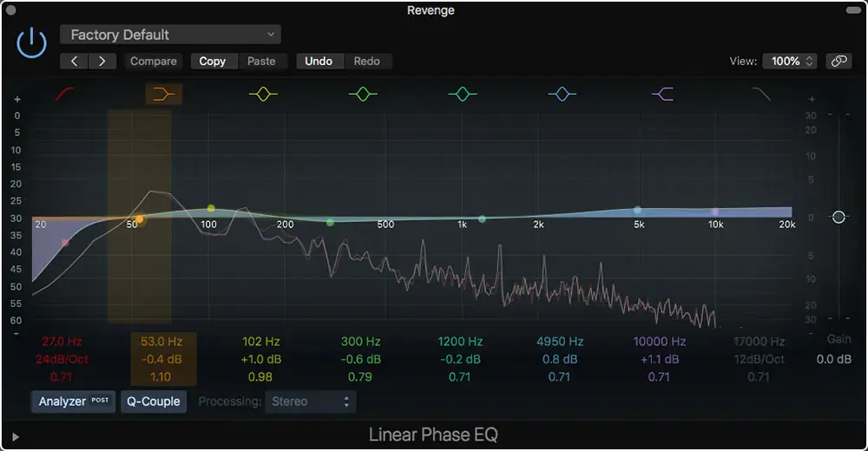This screenshot has width=868, height=451.
Task: Toggle the Analyzer POST button
Action: (73, 402)
